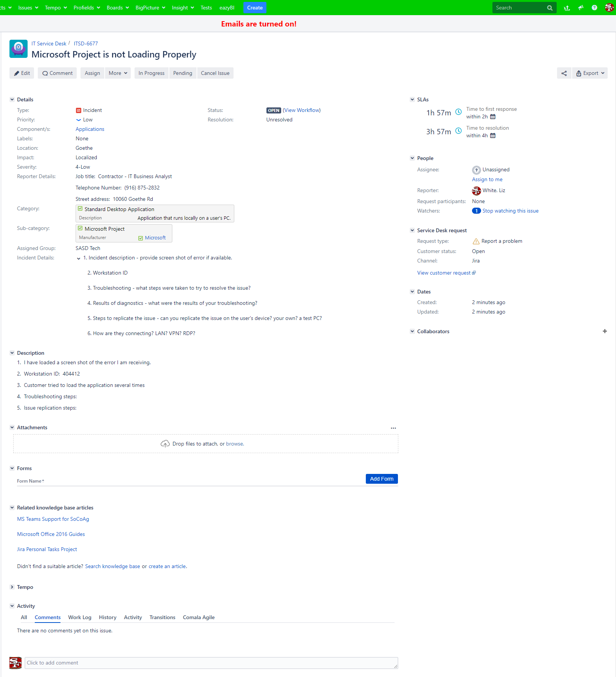
Task: Click the Cancel Issue button
Action: click(215, 73)
